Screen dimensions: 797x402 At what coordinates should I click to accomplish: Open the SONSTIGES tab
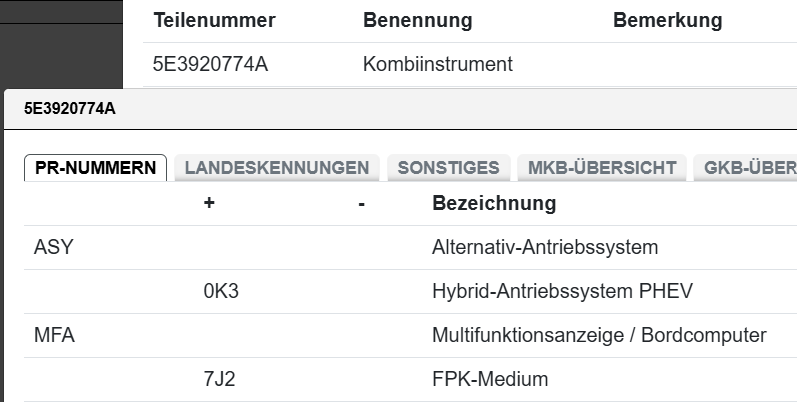pyautogui.click(x=448, y=168)
